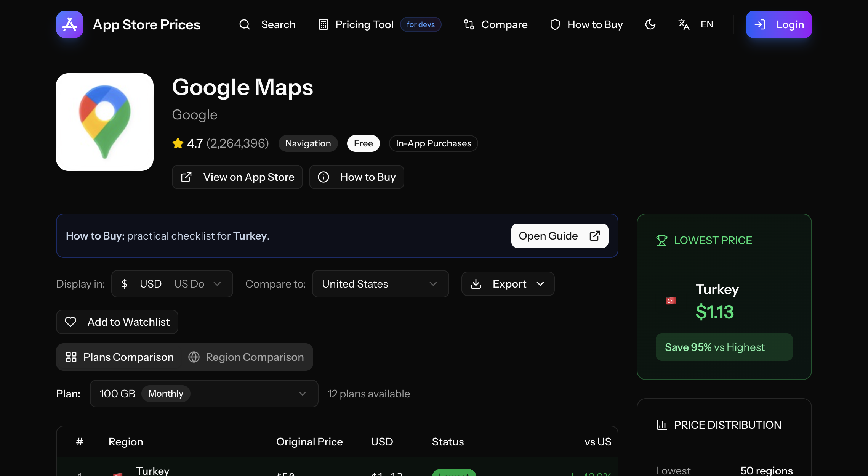This screenshot has width=868, height=476.
Task: Expand the Export options menu
Action: [x=508, y=284]
